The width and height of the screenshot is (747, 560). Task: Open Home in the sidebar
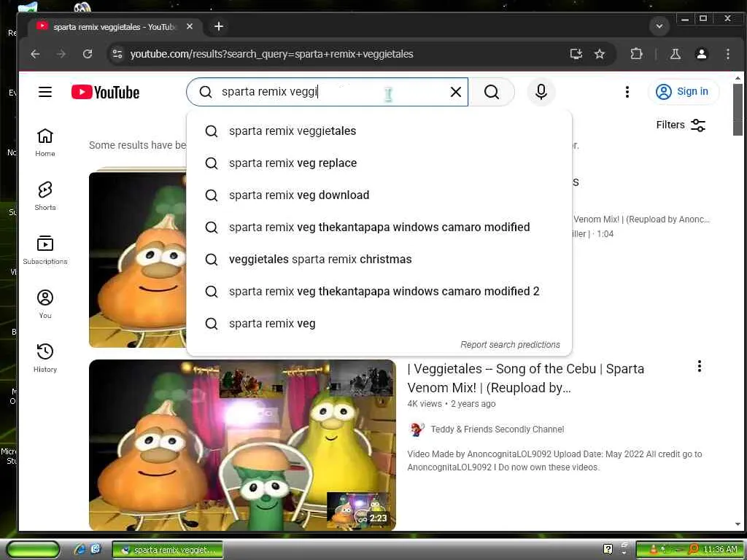tap(45, 142)
